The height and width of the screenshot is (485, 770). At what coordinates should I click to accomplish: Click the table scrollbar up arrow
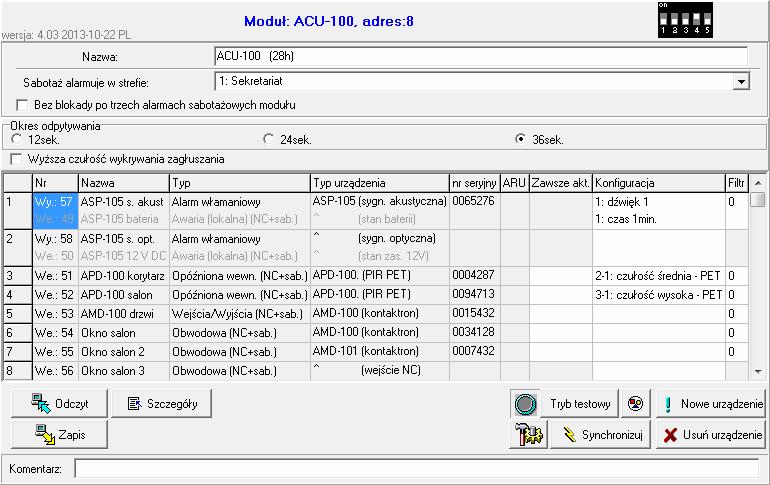[x=758, y=183]
